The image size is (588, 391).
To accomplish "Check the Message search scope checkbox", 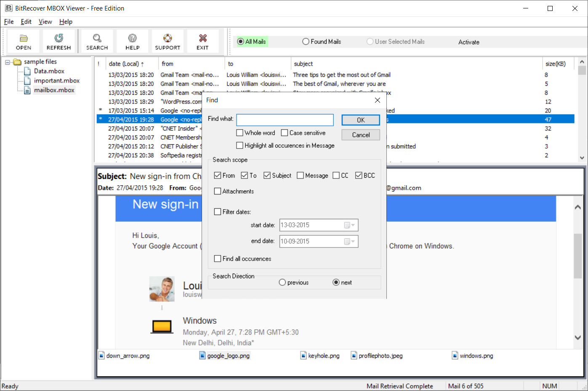I will 300,176.
